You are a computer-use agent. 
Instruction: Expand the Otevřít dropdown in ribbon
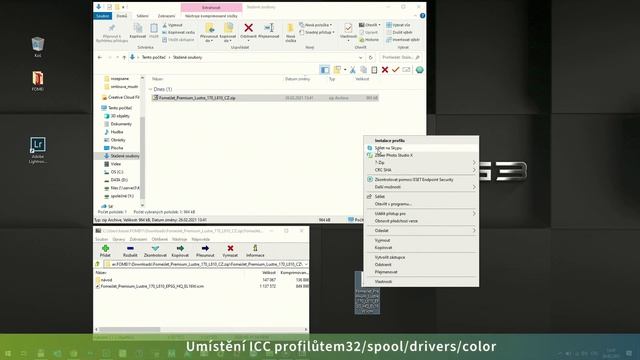click(370, 25)
